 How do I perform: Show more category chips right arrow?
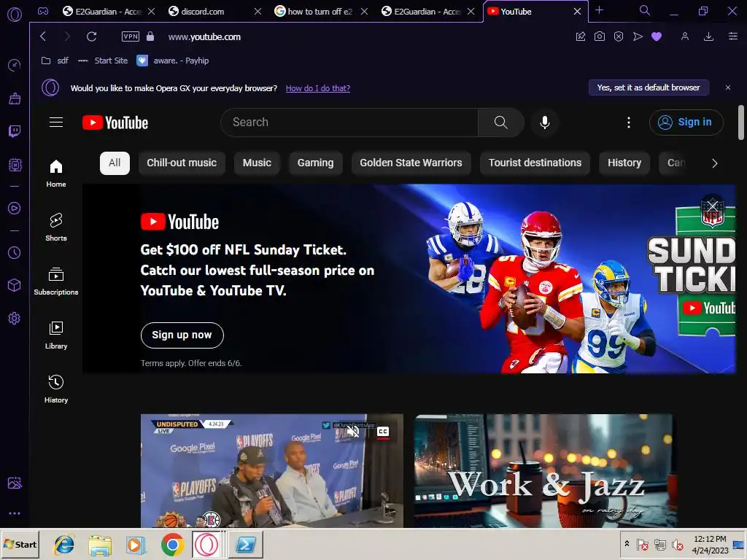[x=714, y=163]
